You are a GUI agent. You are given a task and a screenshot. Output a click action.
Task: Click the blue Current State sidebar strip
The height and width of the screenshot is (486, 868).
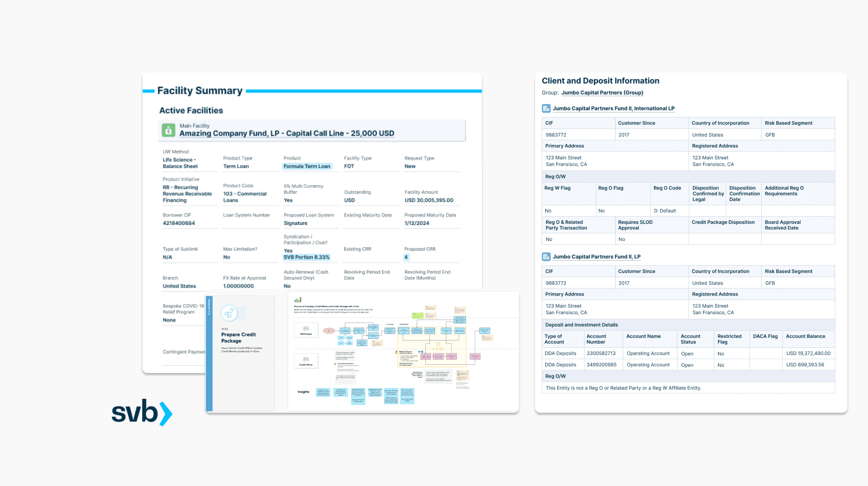click(x=209, y=354)
